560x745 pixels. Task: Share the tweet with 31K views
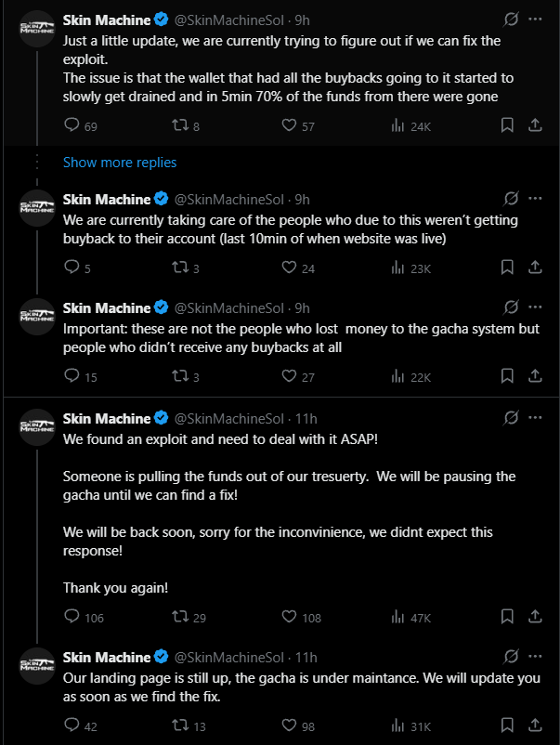click(535, 725)
